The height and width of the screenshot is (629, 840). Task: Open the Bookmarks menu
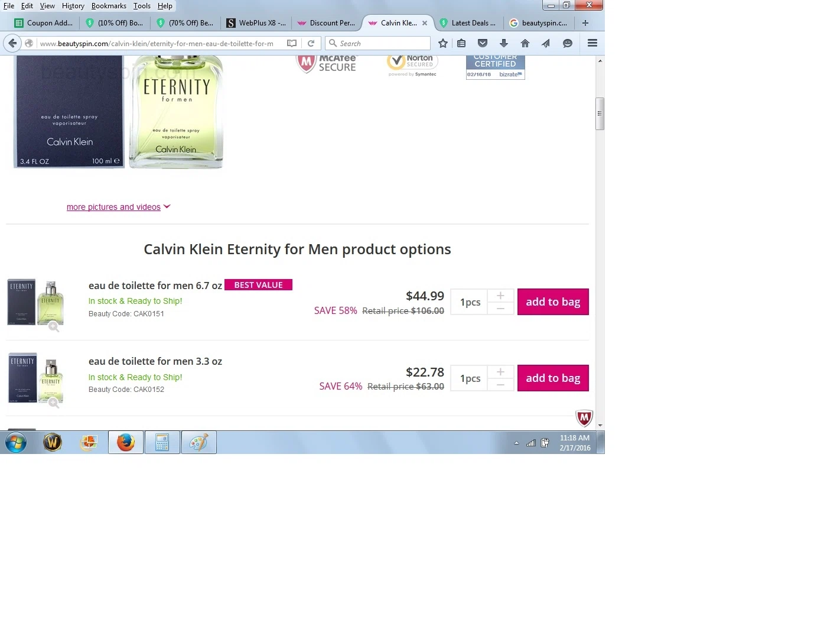[109, 6]
